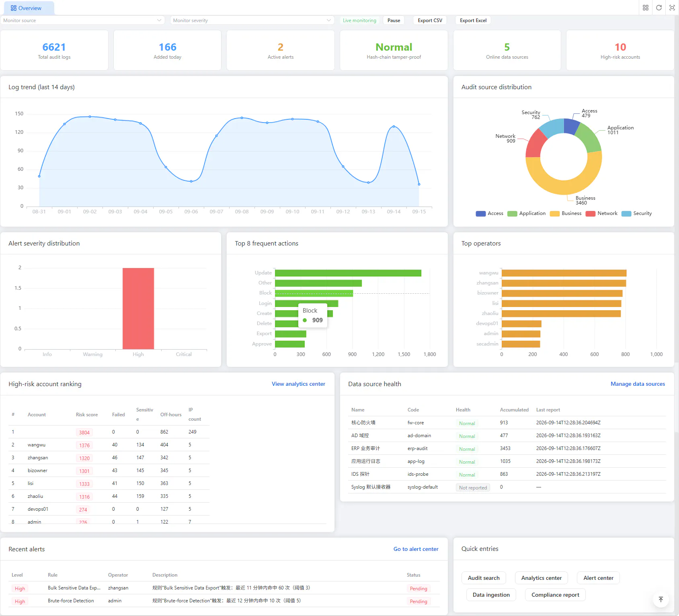Click Pending status for Bulk Sensitive Data alert
This screenshot has height=616, width=679.
coord(418,589)
